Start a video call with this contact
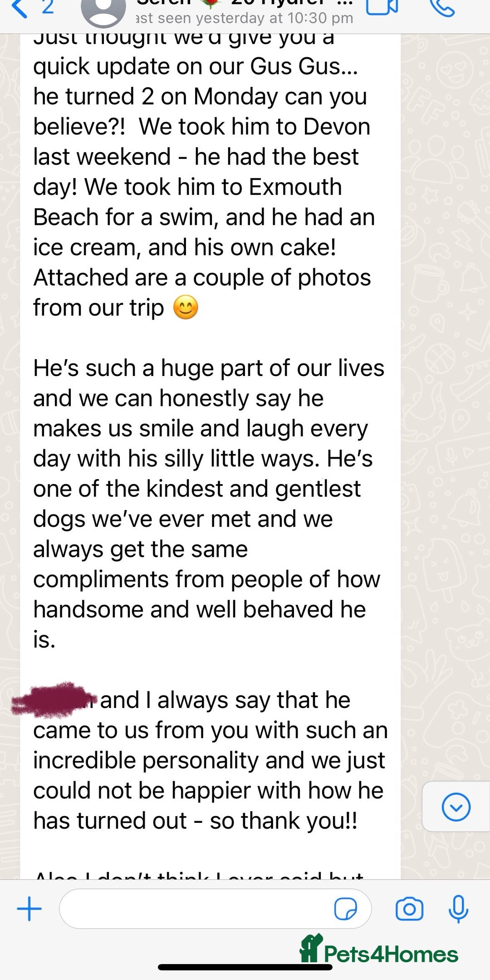The height and width of the screenshot is (980, 490). coord(382,7)
